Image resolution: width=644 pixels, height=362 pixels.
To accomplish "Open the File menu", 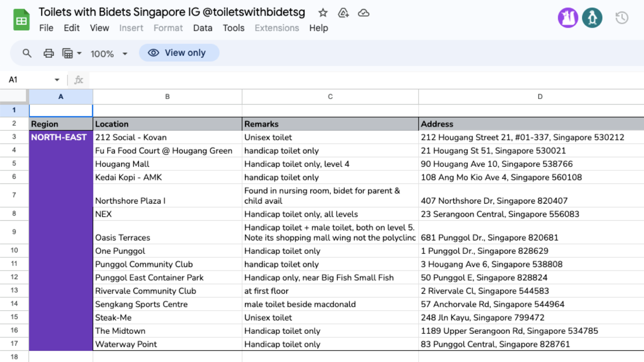I will pos(46,28).
